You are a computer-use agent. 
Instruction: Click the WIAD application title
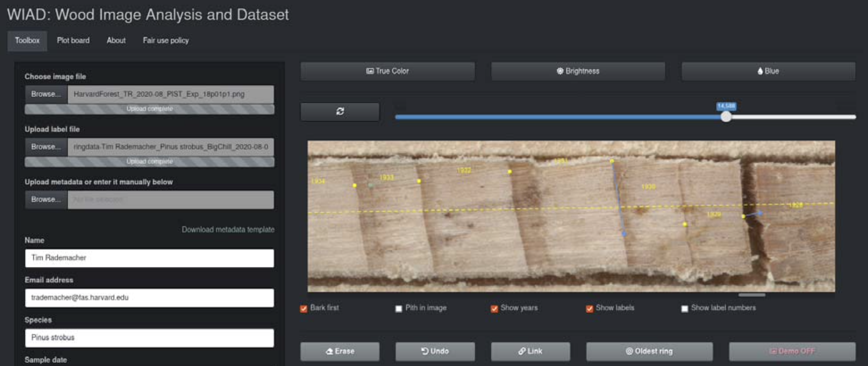147,15
